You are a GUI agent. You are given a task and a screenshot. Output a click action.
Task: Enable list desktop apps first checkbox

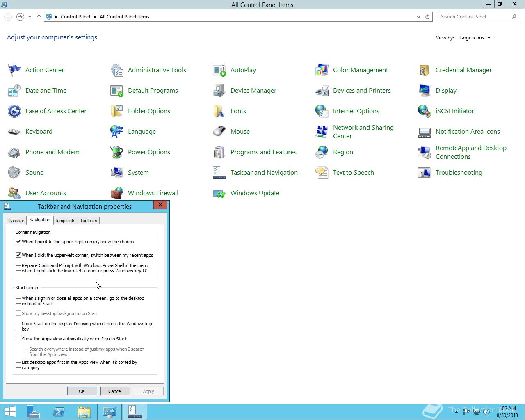(18, 365)
